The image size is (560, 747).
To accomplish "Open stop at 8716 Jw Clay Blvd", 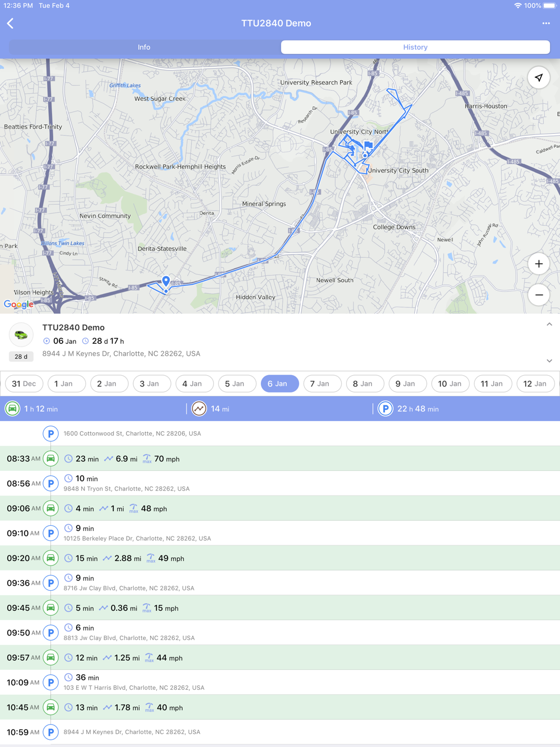I will (x=280, y=583).
